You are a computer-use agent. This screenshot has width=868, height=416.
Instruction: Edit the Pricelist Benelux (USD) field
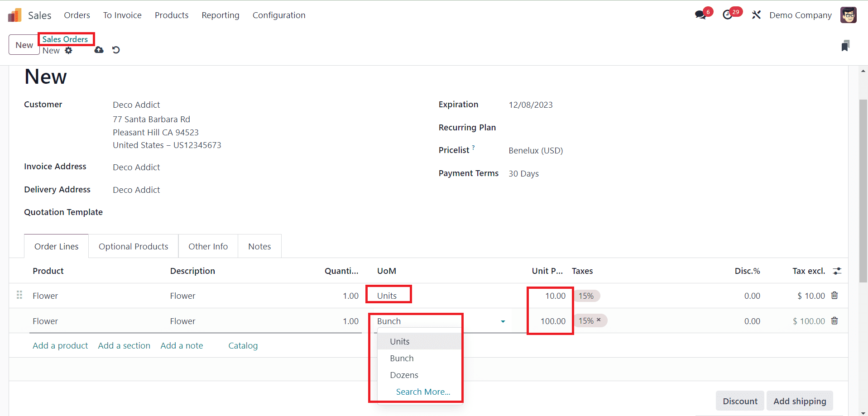tap(536, 150)
